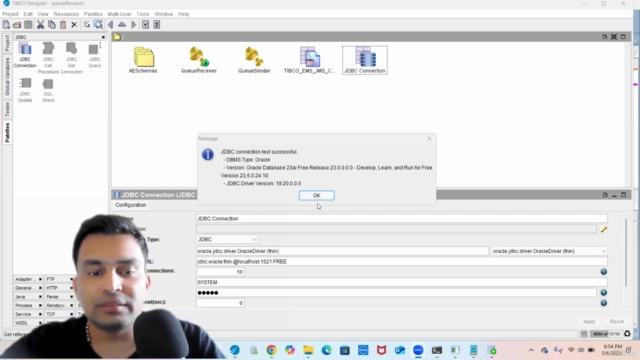
Task: Close the JDBC palette header
Action: [103, 37]
